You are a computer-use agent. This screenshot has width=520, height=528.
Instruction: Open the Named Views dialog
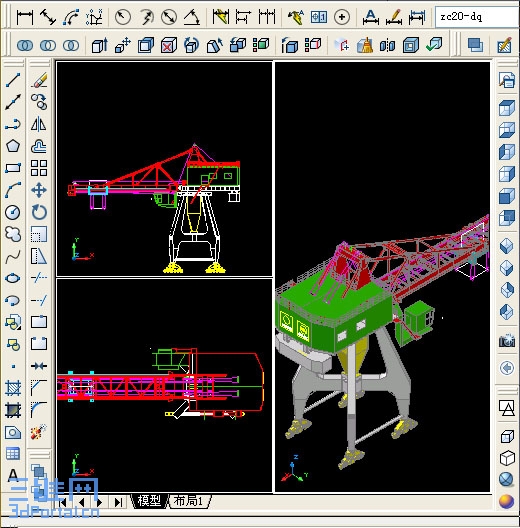[x=507, y=80]
